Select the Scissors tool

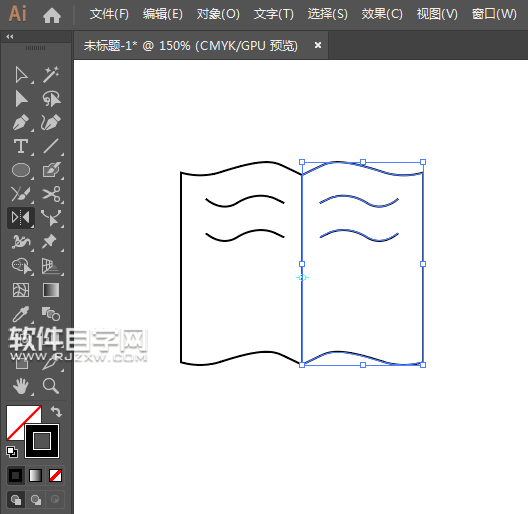[x=51, y=194]
